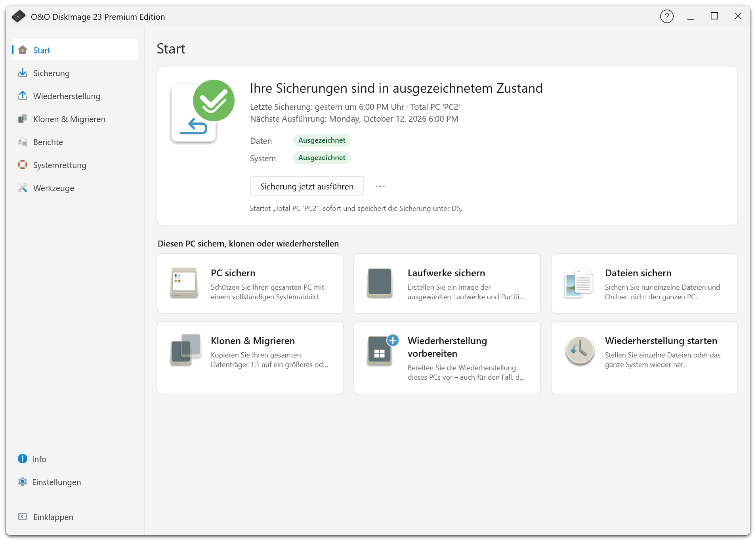Go to Wiederherstellung section label

click(67, 96)
